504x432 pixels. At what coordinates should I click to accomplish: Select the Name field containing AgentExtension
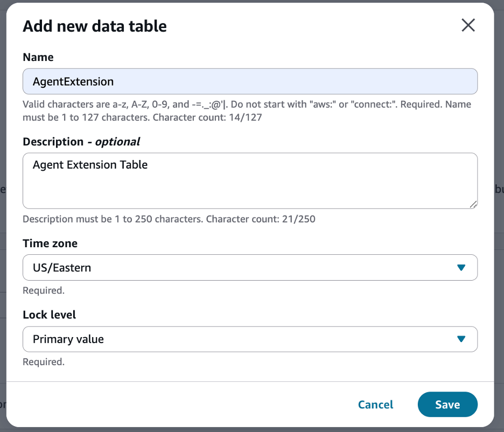coord(250,81)
